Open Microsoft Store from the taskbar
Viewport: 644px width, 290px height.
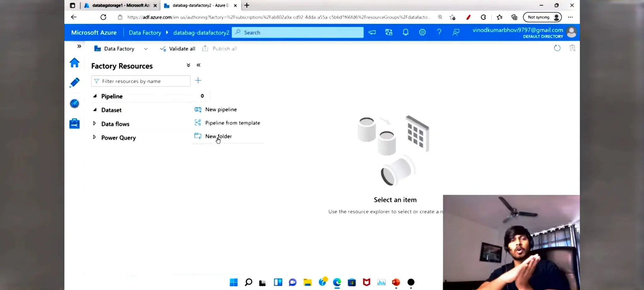click(352, 282)
